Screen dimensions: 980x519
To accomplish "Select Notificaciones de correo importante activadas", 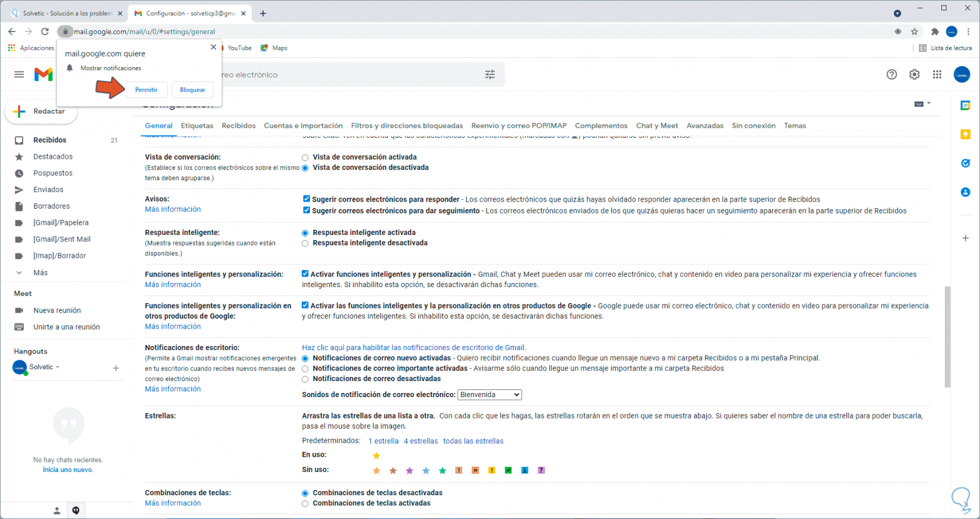I will (x=305, y=369).
